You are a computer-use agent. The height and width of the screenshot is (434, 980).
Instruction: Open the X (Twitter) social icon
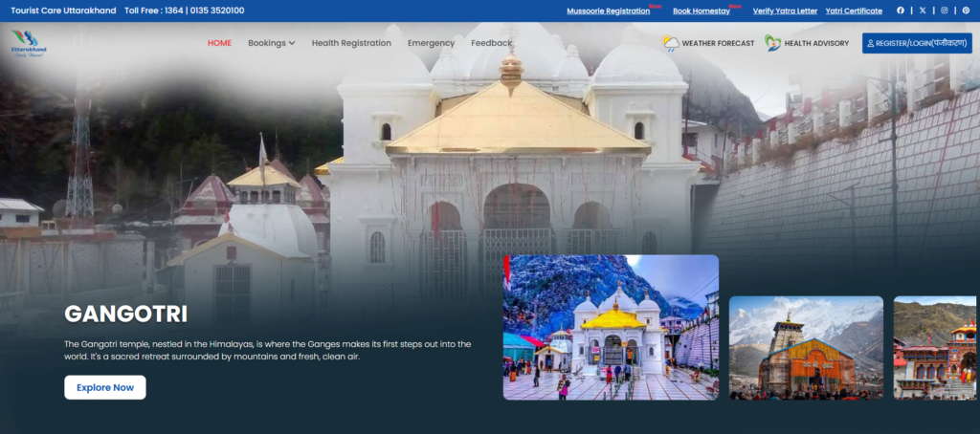923,11
